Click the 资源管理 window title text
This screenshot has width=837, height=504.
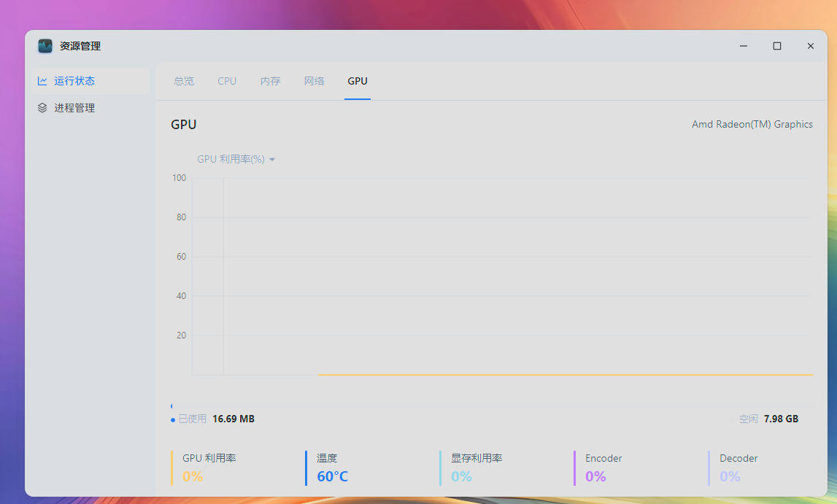pyautogui.click(x=80, y=47)
